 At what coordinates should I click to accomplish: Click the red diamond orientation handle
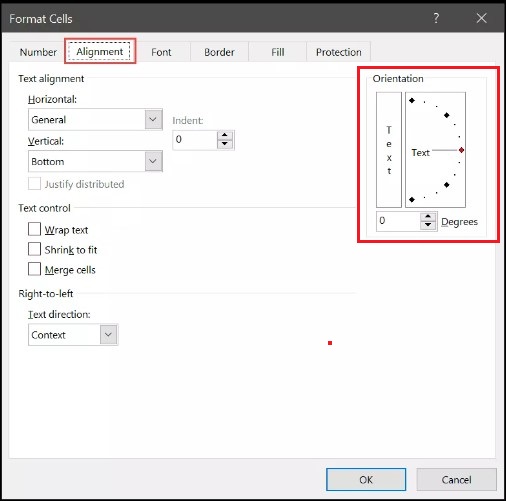coord(461,150)
